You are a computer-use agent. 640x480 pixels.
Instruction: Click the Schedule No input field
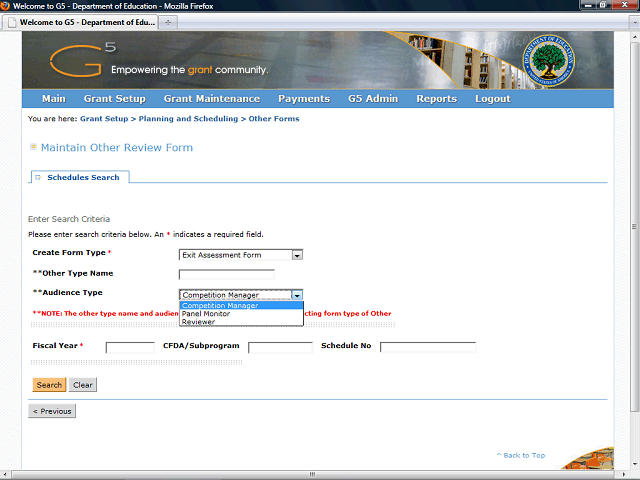coord(428,347)
